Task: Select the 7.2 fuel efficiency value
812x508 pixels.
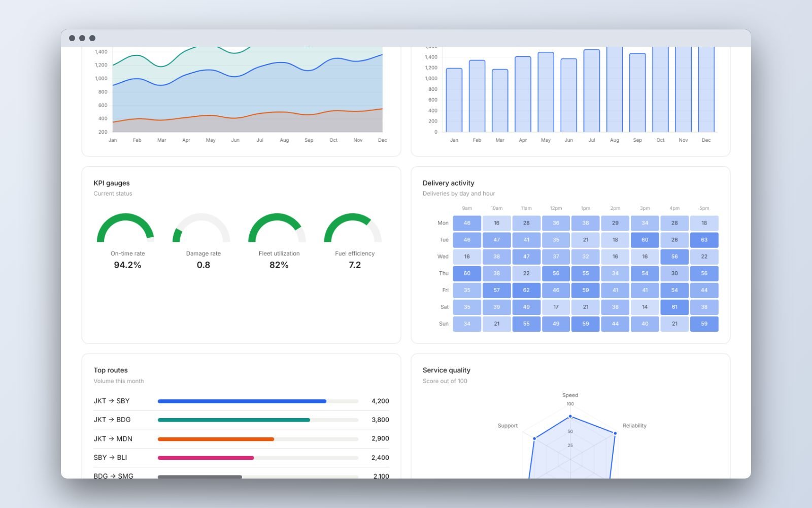Action: point(355,265)
